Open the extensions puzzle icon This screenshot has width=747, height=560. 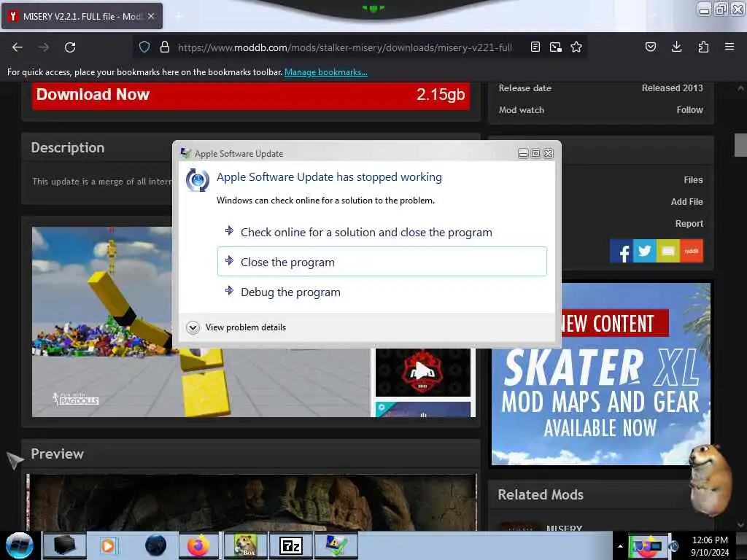(x=703, y=47)
